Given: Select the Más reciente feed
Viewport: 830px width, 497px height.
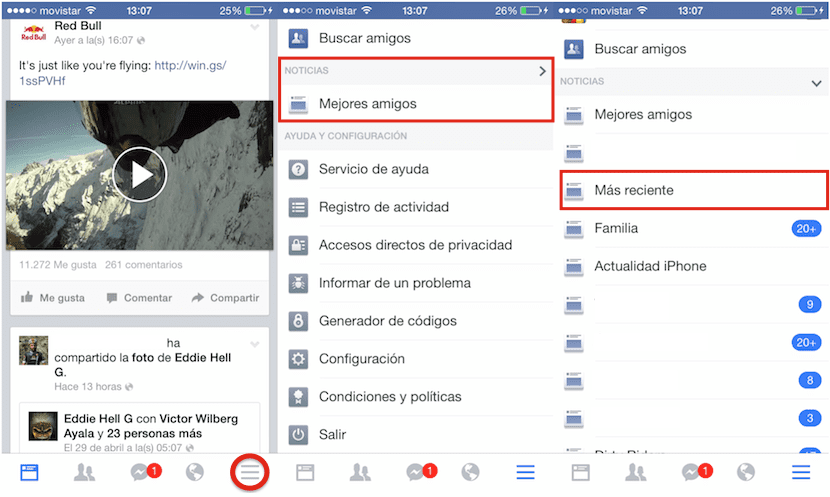Looking at the screenshot, I should point(694,190).
